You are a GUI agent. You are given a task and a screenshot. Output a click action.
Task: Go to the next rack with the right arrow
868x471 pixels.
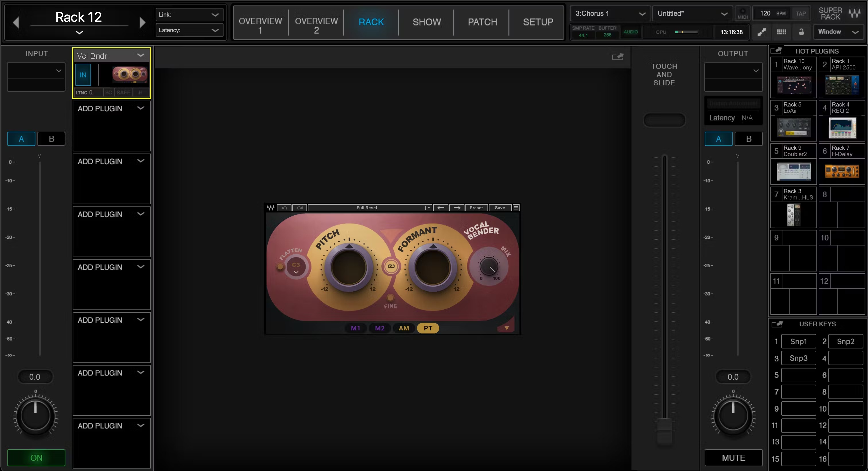pyautogui.click(x=142, y=23)
